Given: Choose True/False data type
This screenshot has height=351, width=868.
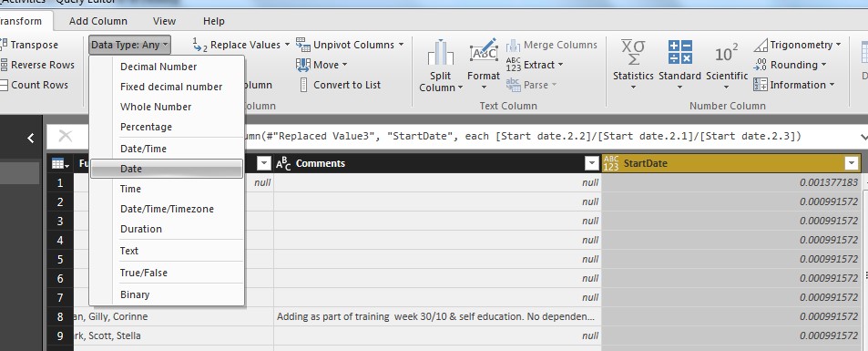Looking at the screenshot, I should point(167,273).
